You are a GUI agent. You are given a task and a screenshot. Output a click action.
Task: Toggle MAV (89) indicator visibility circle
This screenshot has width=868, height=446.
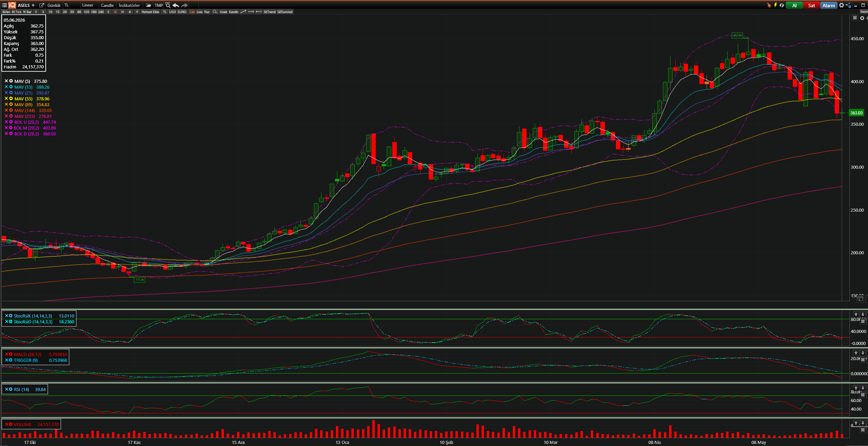click(11, 104)
